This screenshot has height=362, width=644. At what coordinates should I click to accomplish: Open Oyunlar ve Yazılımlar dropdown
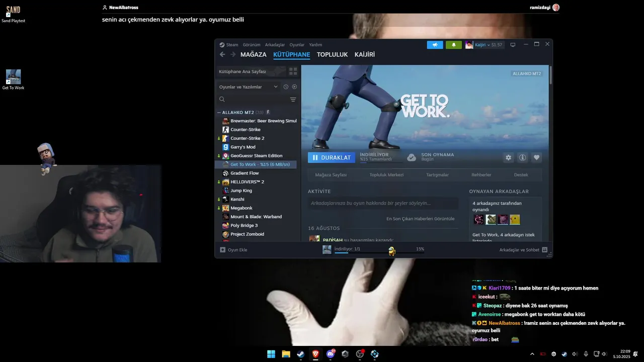249,87
